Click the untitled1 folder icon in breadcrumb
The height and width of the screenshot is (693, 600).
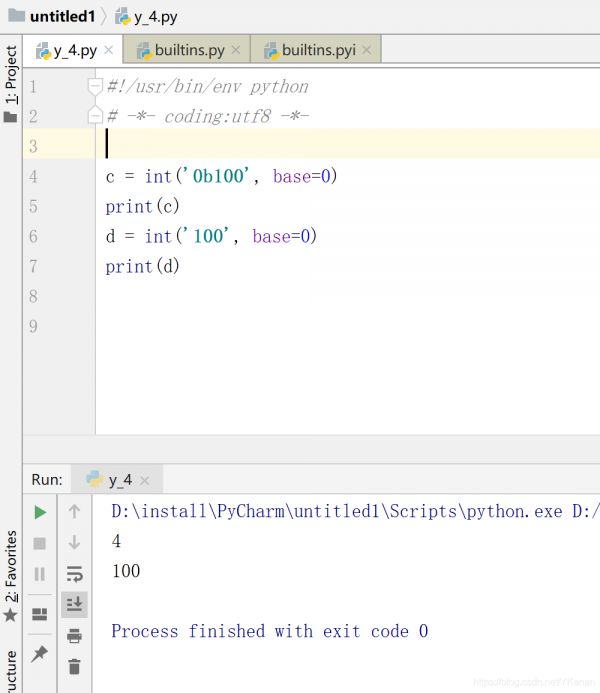coord(17,15)
